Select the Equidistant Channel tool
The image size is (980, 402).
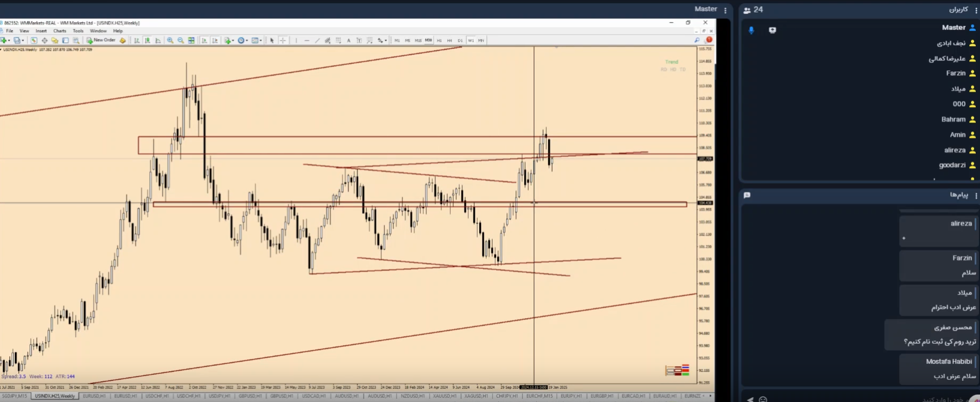tap(328, 40)
